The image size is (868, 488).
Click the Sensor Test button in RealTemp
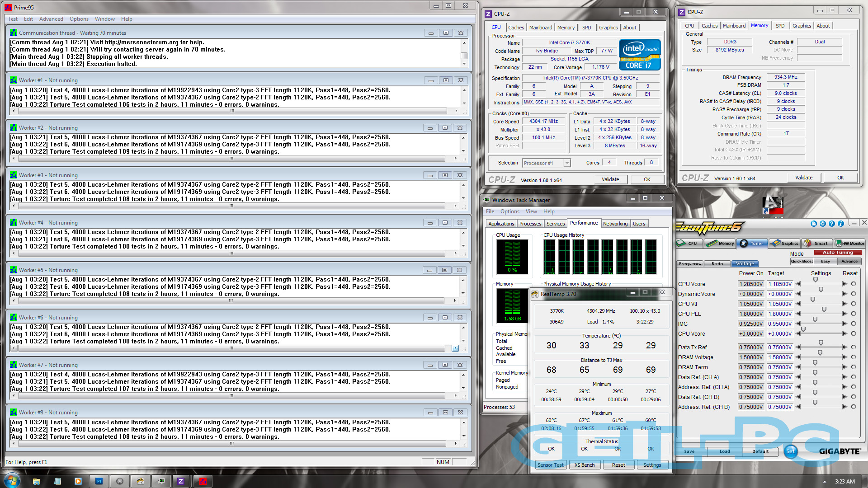[550, 465]
